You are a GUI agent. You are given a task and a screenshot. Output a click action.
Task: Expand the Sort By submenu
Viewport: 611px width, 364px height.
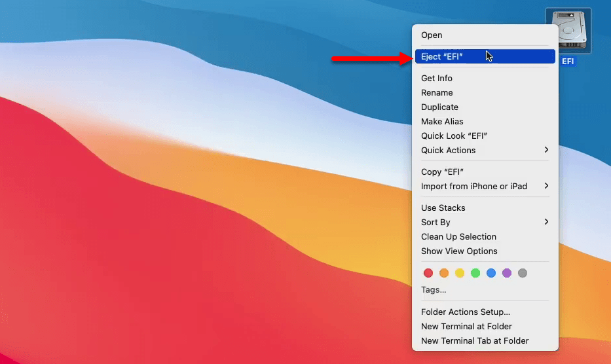pos(485,223)
